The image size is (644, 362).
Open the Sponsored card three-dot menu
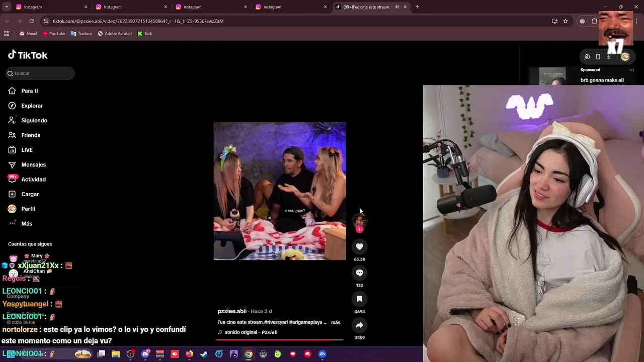632,70
